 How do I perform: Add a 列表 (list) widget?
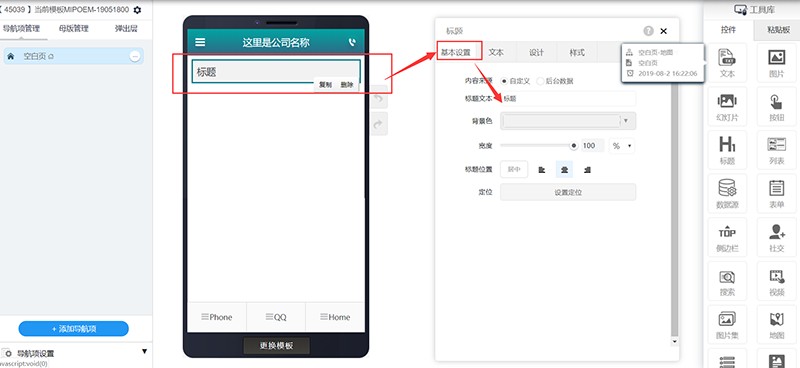point(777,150)
